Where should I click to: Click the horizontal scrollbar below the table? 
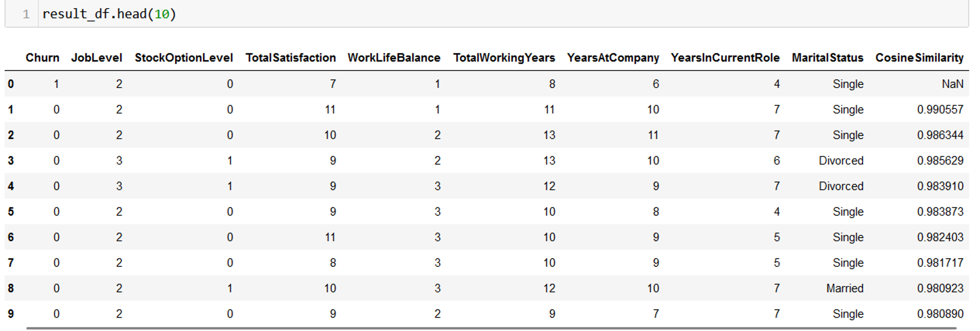(x=491, y=328)
